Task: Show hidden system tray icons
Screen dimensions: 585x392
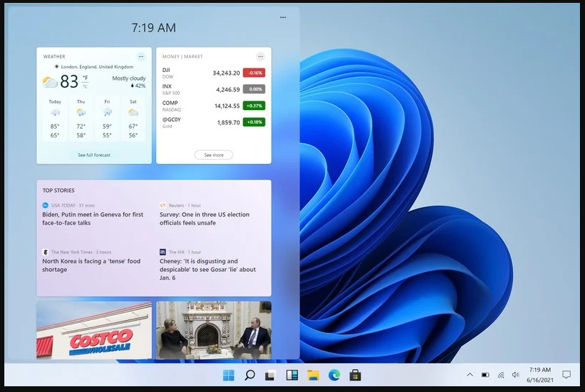Action: coord(470,375)
